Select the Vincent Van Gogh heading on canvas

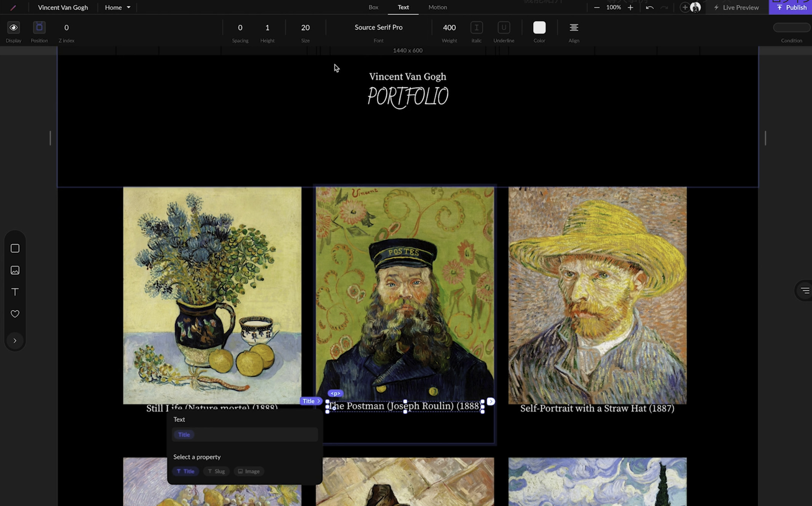tap(408, 77)
